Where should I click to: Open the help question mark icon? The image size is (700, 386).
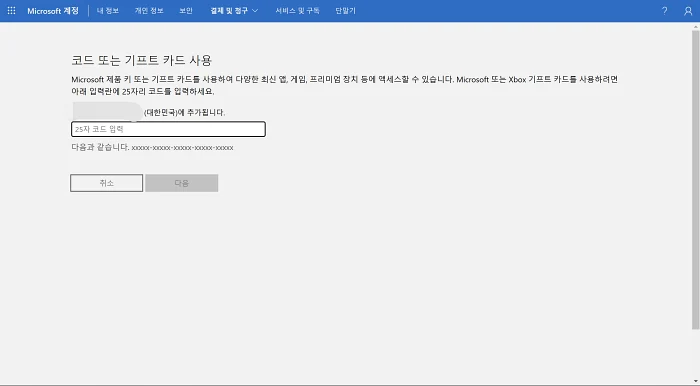click(664, 11)
